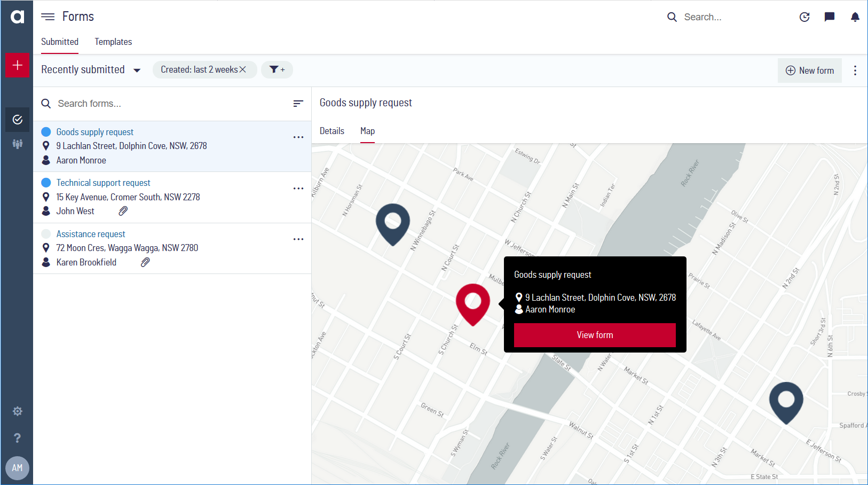Click Aaron Monroe in the forms list
Screen dimensions: 868x485
coord(81,160)
